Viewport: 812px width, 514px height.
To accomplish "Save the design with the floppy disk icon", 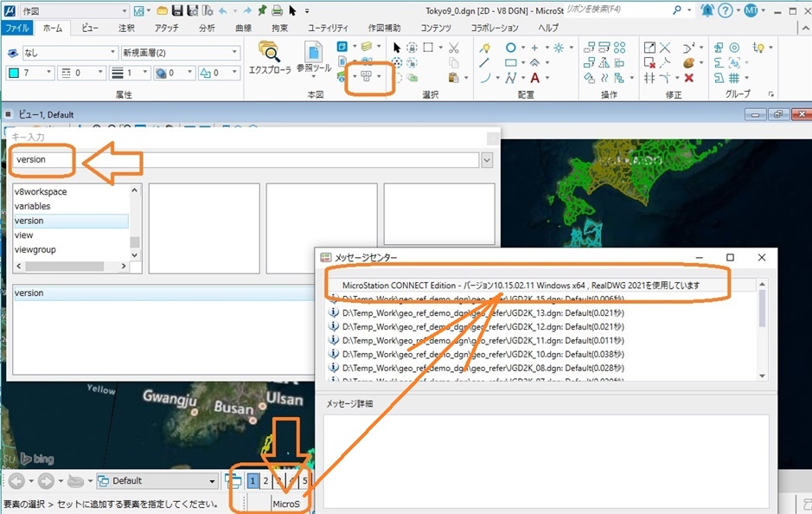I will click(177, 10).
